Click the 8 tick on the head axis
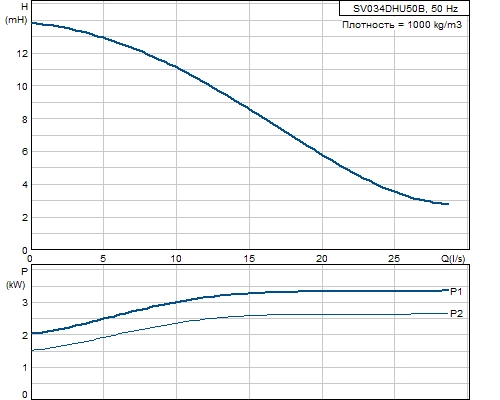 tap(25, 119)
